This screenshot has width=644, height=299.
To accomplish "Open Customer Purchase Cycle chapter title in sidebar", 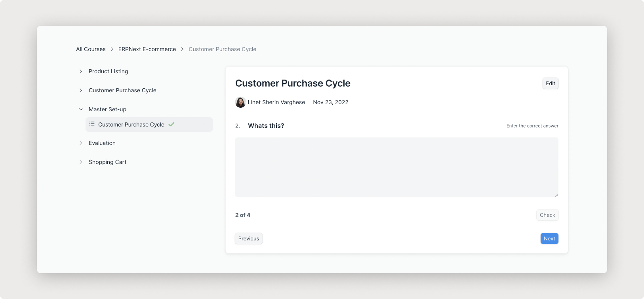I will [122, 90].
